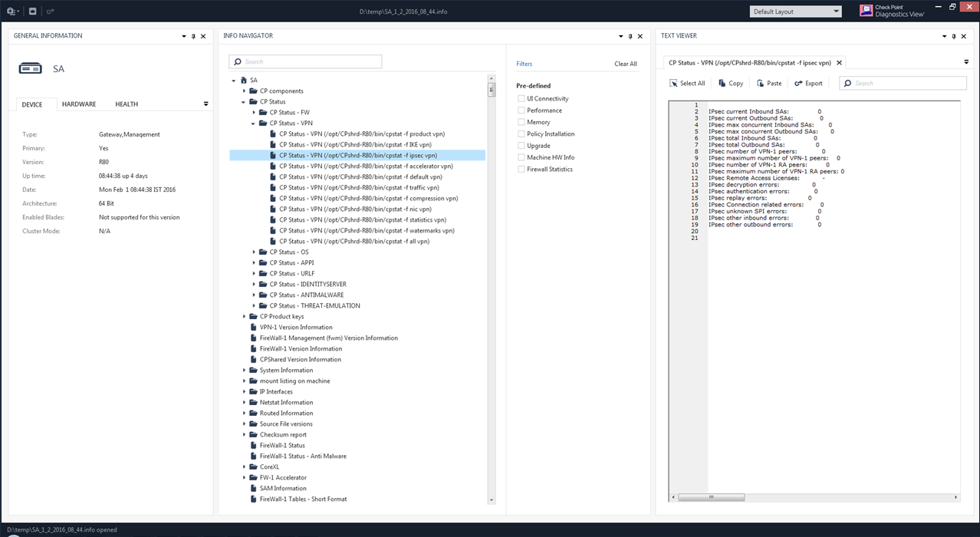Collapse the SA root tree node
980x537 pixels.
[x=234, y=80]
